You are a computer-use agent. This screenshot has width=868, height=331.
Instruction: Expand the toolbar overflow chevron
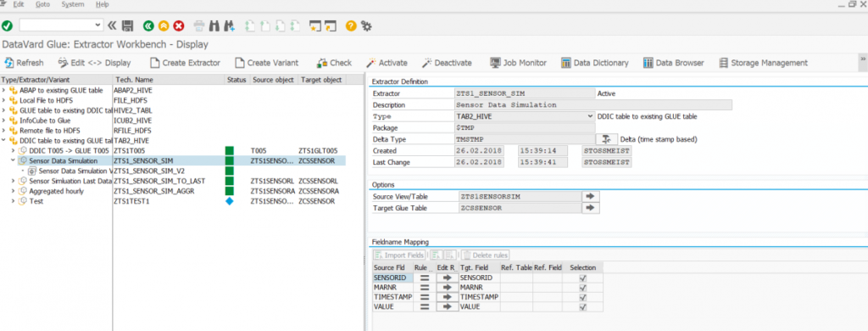click(862, 59)
